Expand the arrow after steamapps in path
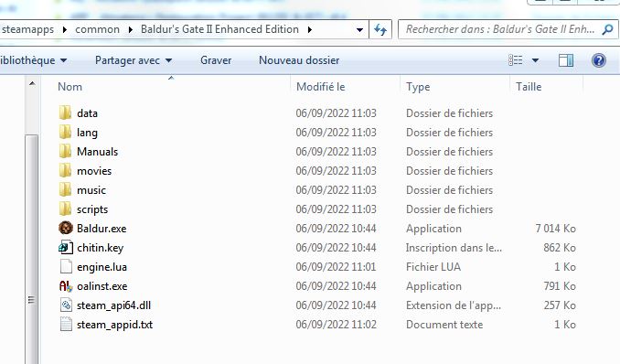This screenshot has height=364, width=620. pyautogui.click(x=65, y=29)
